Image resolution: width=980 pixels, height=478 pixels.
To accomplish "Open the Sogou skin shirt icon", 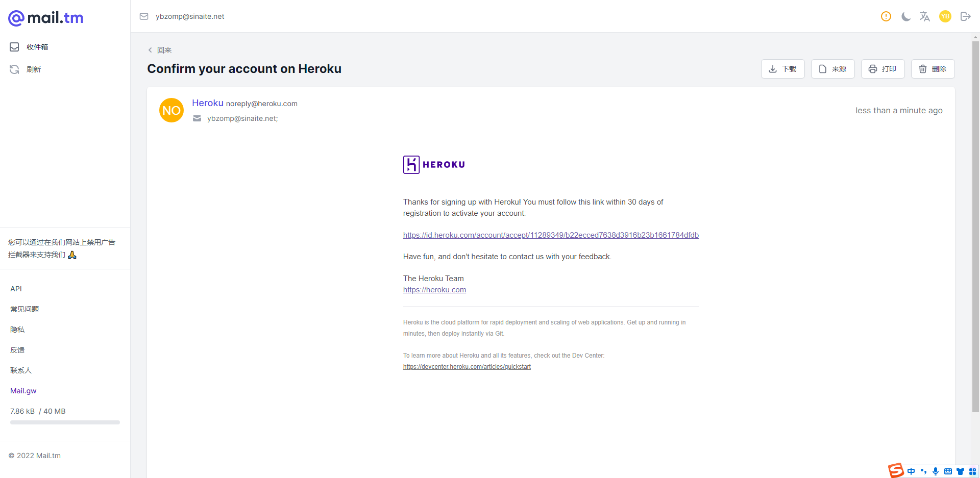I will point(960,471).
